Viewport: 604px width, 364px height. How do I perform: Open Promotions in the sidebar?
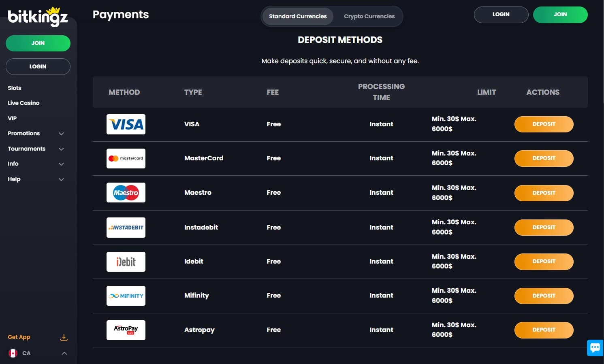click(23, 133)
